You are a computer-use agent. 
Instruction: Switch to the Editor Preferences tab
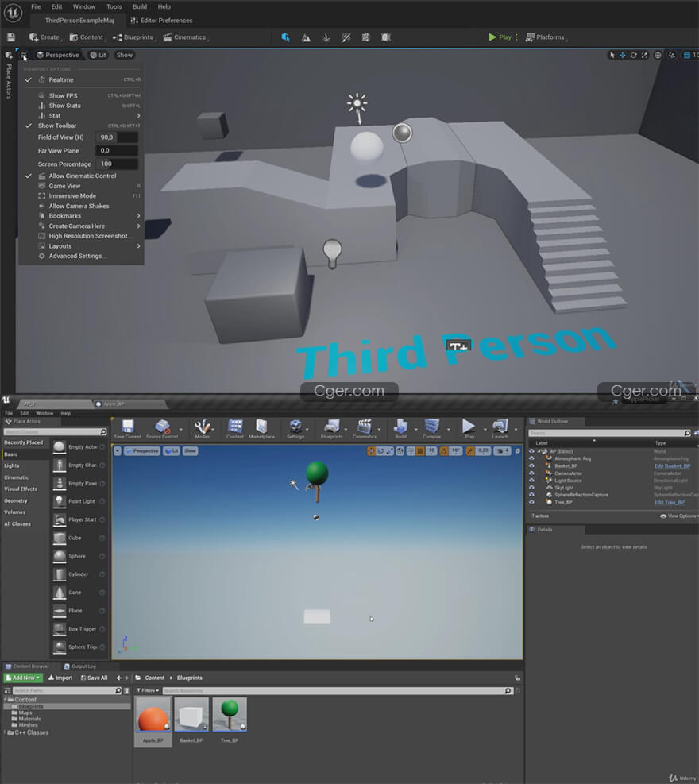161,21
